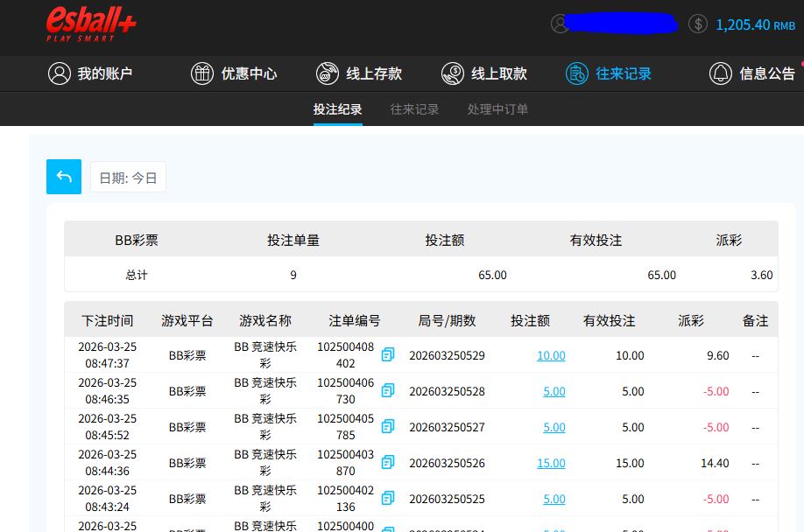Click the user profile avatar icon
This screenshot has width=804, height=532.
(x=560, y=24)
